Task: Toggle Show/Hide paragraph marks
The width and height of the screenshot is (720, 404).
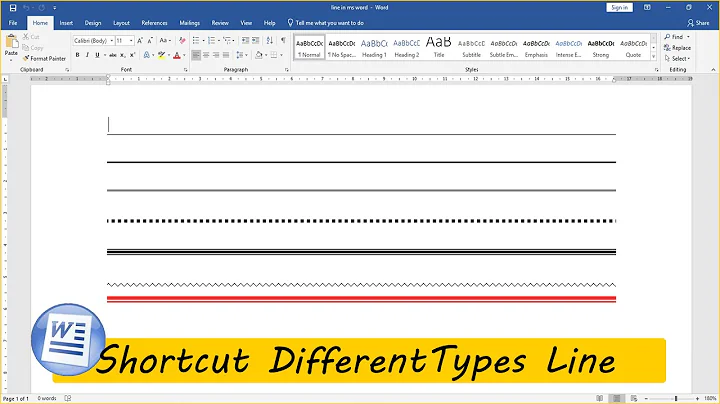Action: click(283, 40)
